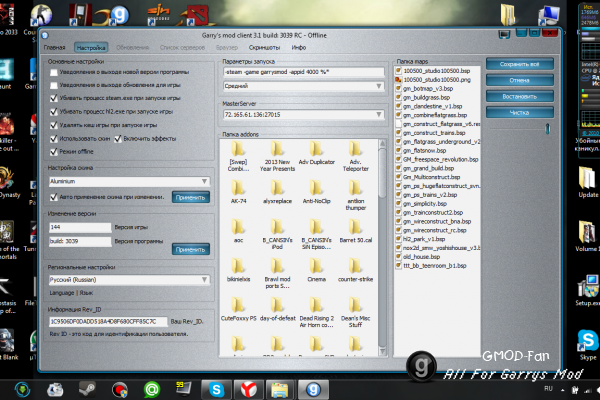The height and width of the screenshot is (400, 600).
Task: Select the Настройка tab
Action: click(91, 47)
